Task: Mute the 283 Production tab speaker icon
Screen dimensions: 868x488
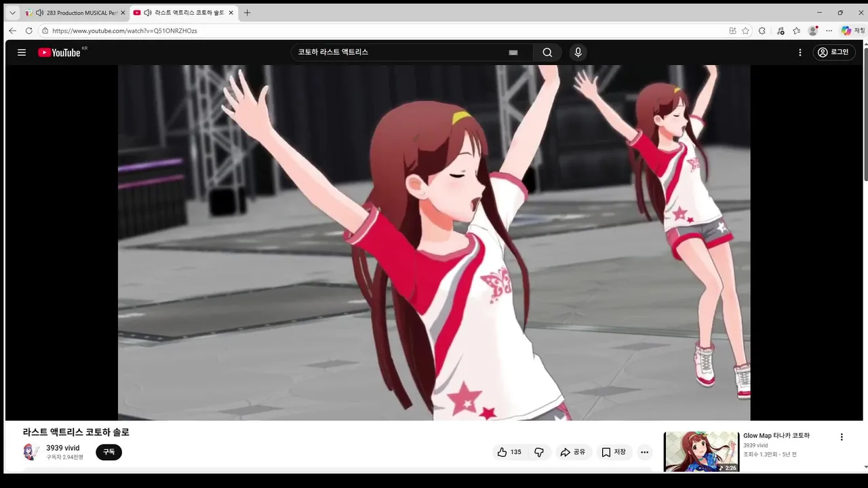Action: tap(39, 13)
